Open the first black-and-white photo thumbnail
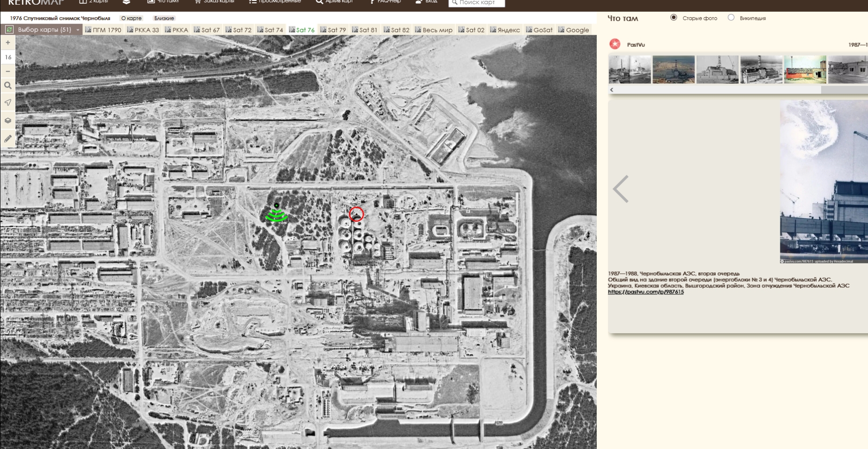This screenshot has width=868, height=449. [630, 69]
